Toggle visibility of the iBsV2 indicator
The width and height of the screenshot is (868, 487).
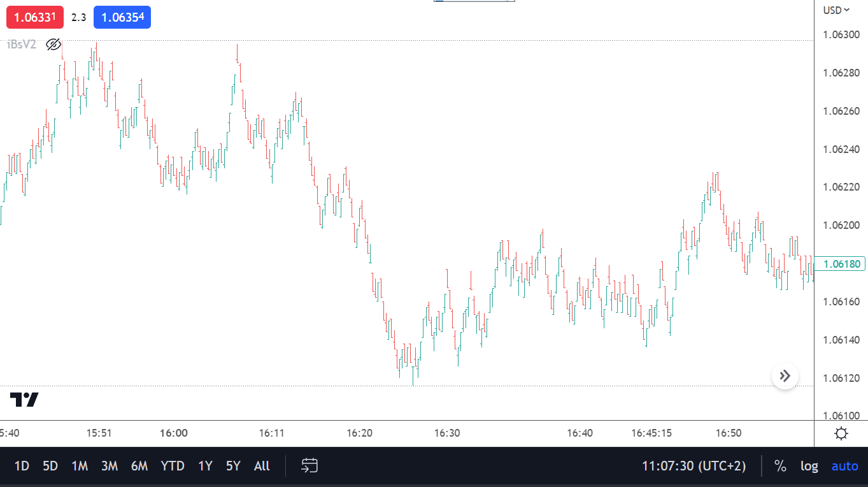click(x=53, y=45)
